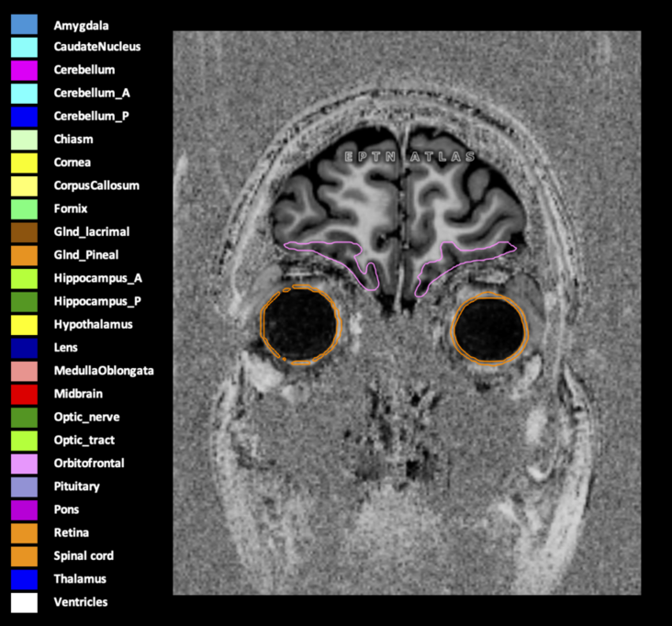Click the Hippocampus_A label
Screen dimensions: 672x626
pos(97,278)
